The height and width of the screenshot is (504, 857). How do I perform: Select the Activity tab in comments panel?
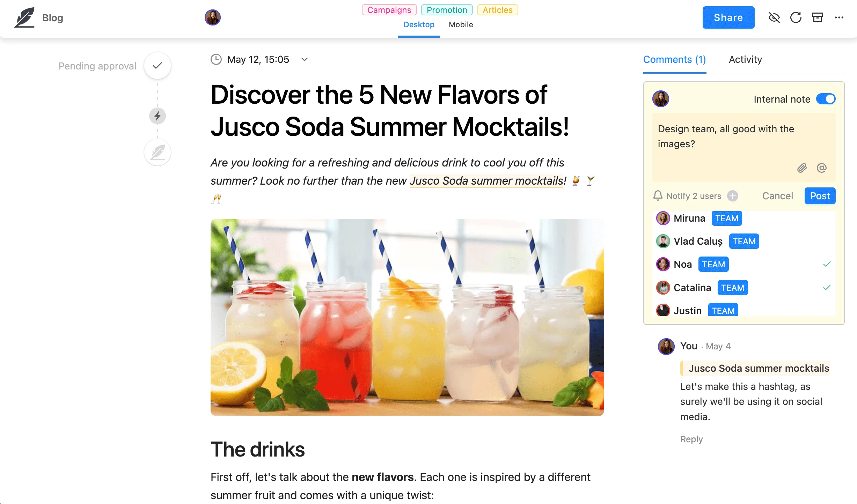click(745, 59)
